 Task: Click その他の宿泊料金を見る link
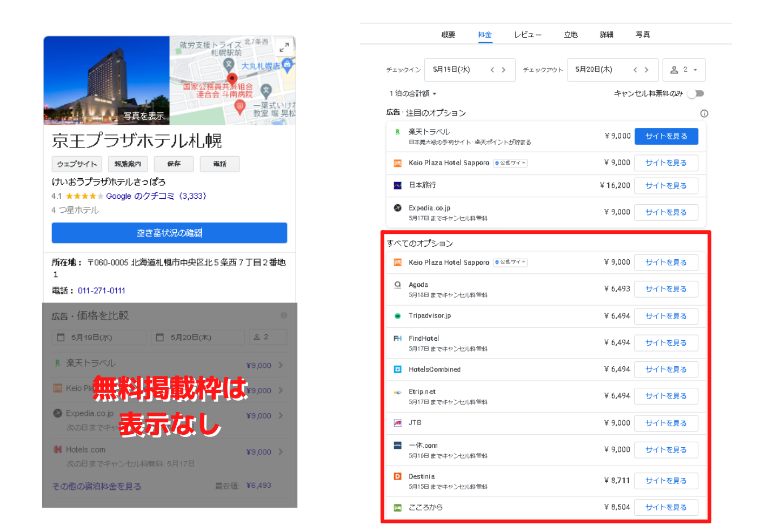point(97,487)
